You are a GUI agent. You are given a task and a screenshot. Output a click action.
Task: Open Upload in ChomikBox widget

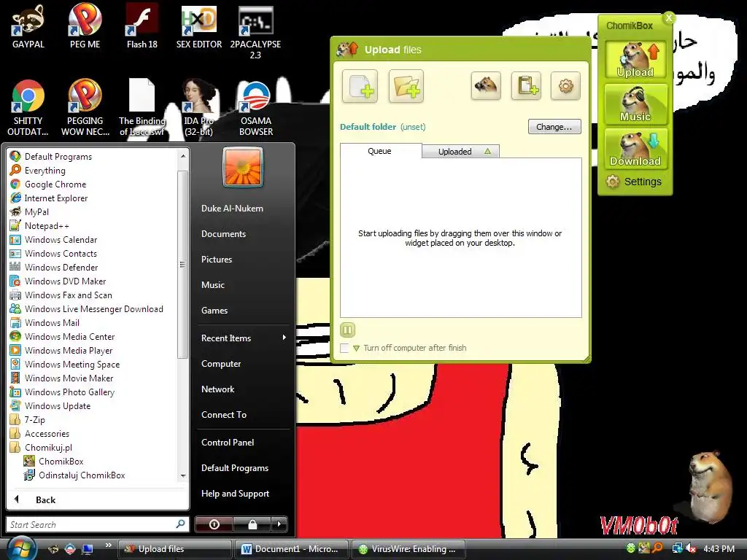point(635,60)
